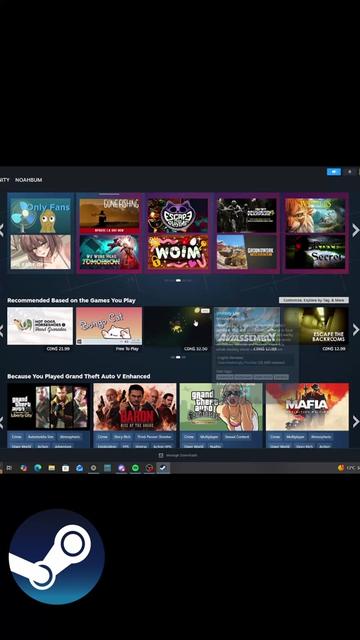Open the Only Fans game thumbnail

click(x=40, y=216)
